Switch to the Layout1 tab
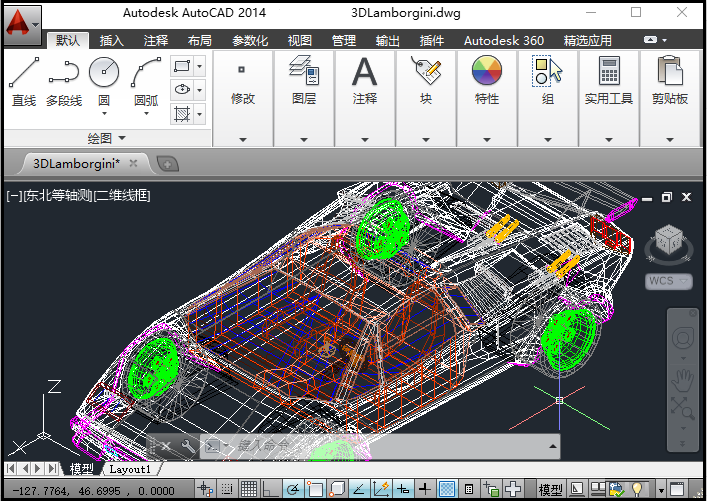Screen dimensions: 707x501 pos(130,469)
